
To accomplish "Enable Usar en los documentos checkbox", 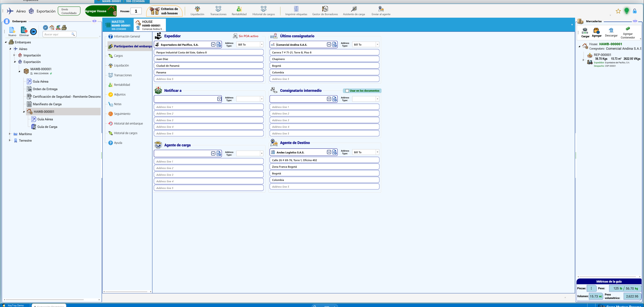I will point(347,91).
